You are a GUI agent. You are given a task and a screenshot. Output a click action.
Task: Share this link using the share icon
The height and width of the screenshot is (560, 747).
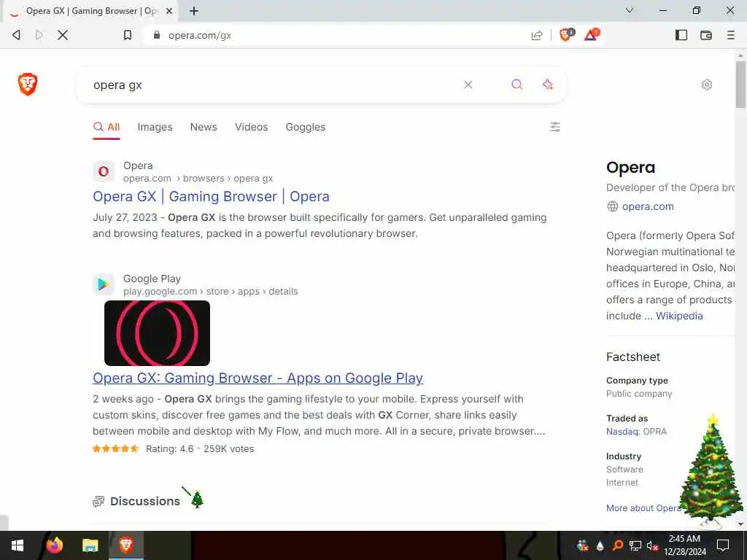[x=537, y=35]
